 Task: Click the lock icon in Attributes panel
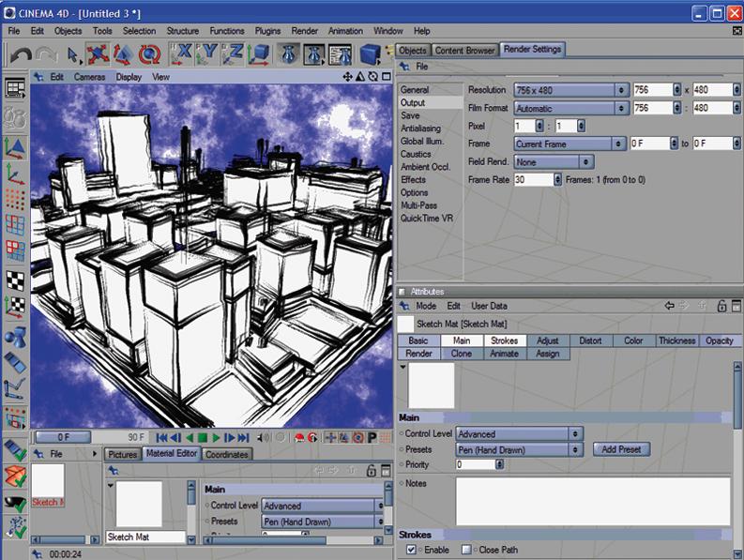tap(721, 306)
